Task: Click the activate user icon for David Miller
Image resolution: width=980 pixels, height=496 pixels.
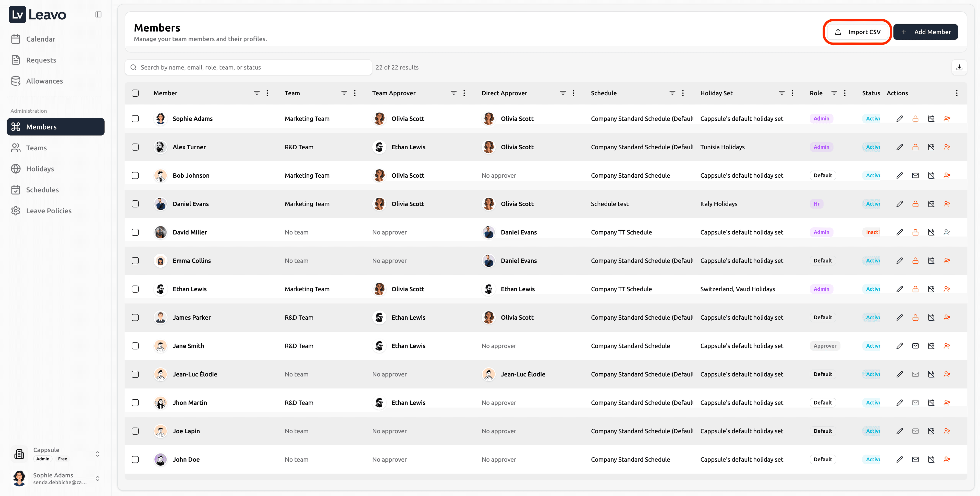Action: (947, 232)
